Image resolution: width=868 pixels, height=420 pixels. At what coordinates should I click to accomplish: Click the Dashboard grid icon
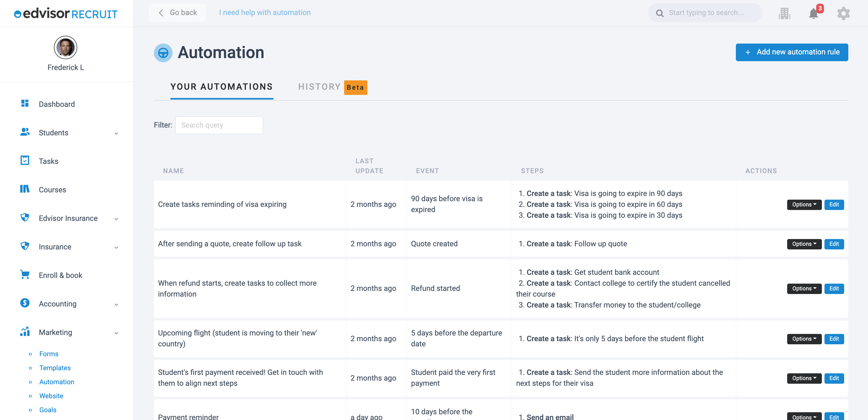point(25,103)
